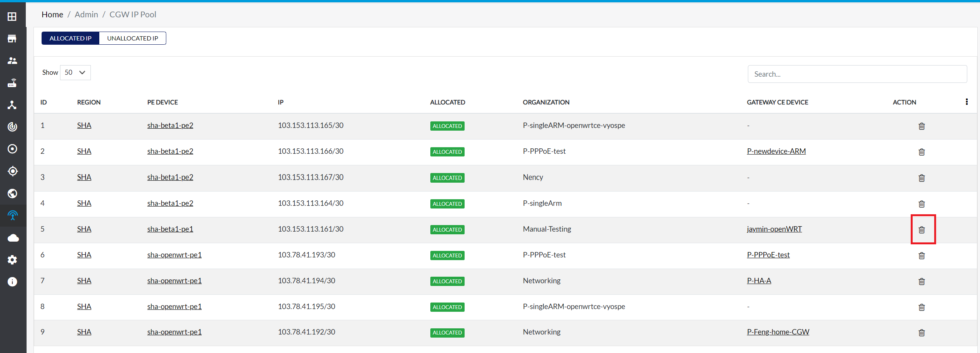The height and width of the screenshot is (353, 980).
Task: Sort by the ORGANIZATION column header
Action: pos(546,102)
